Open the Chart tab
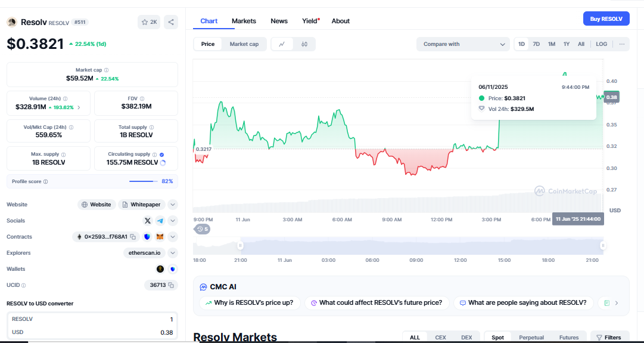This screenshot has height=343, width=644. 209,21
